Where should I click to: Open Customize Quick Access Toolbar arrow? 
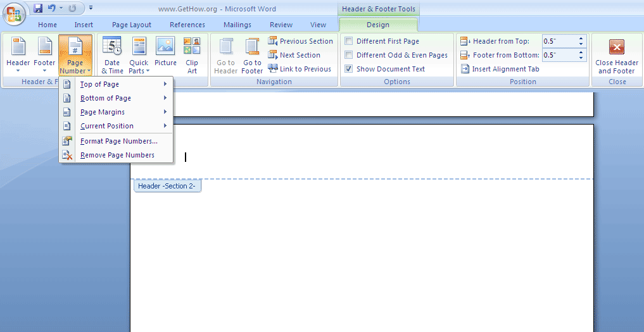pyautogui.click(x=91, y=8)
